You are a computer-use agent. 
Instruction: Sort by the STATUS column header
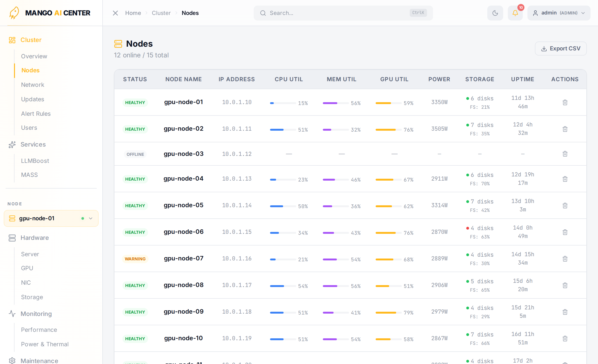135,79
